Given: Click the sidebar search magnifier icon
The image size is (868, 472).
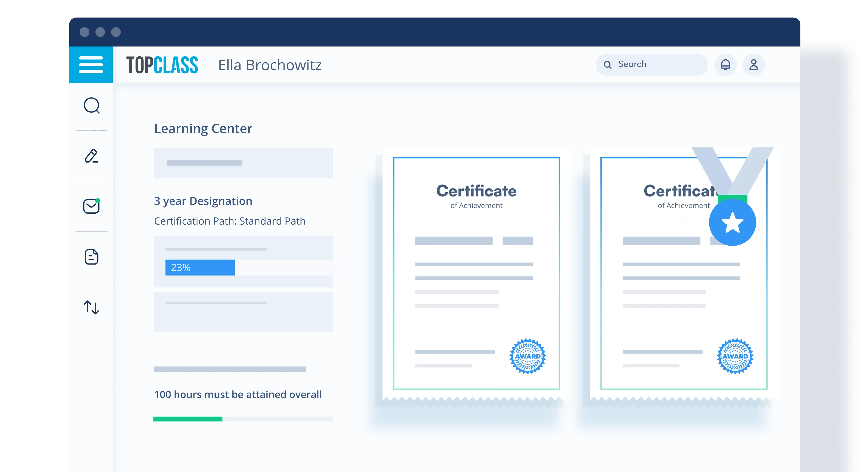Looking at the screenshot, I should click(92, 106).
